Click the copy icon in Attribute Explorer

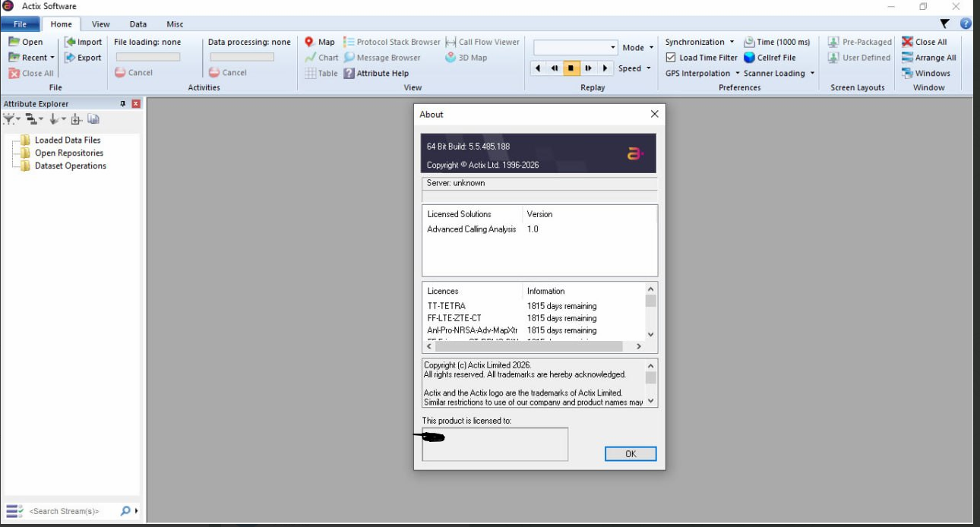point(93,119)
